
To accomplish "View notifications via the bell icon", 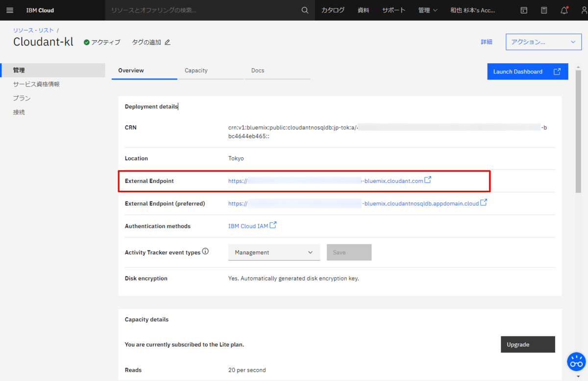I will click(564, 10).
